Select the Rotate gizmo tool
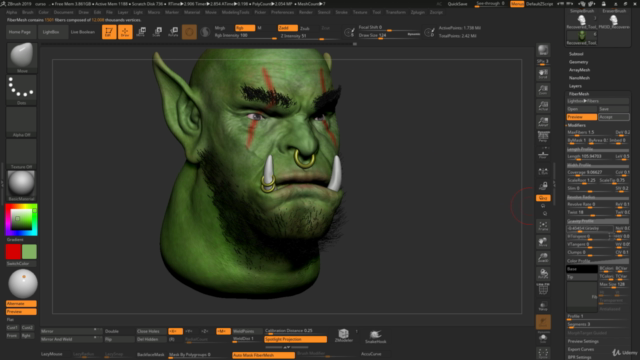Viewport: 640px width, 360px height. (173, 31)
